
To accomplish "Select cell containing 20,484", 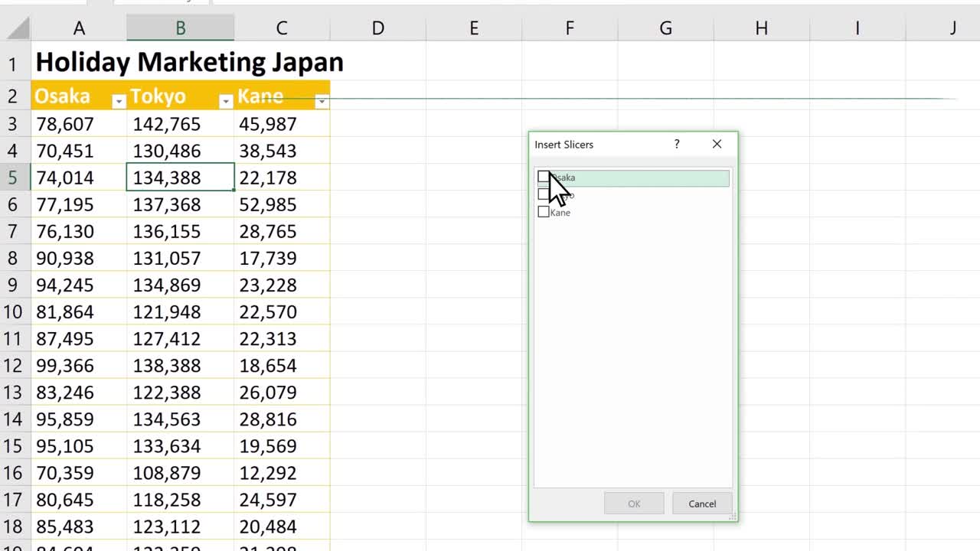I will [282, 527].
